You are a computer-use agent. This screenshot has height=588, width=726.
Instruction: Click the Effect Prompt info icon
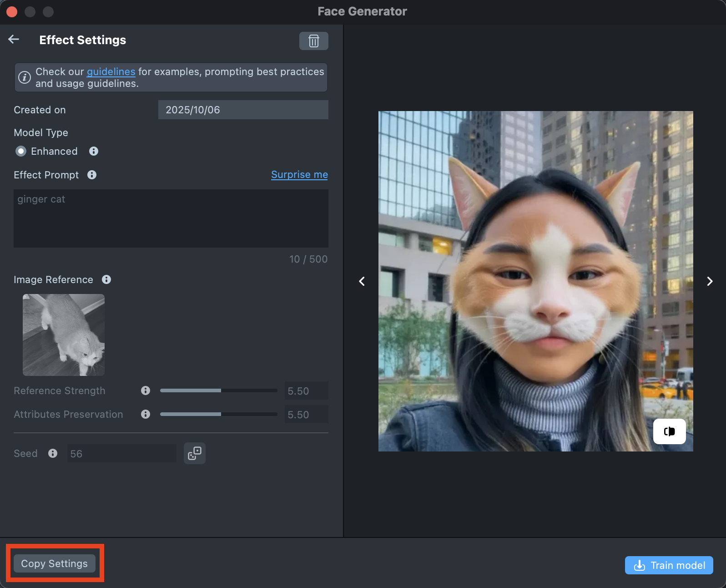pyautogui.click(x=92, y=175)
